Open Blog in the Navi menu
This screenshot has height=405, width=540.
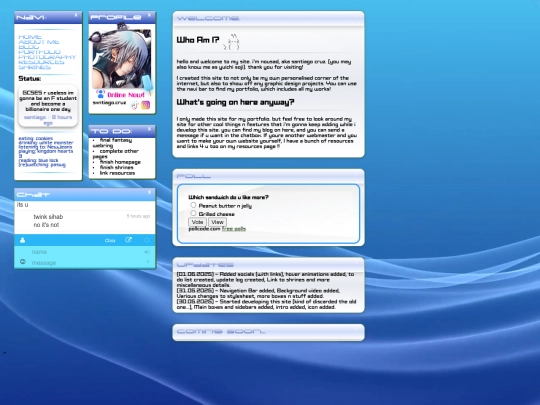[x=29, y=47]
